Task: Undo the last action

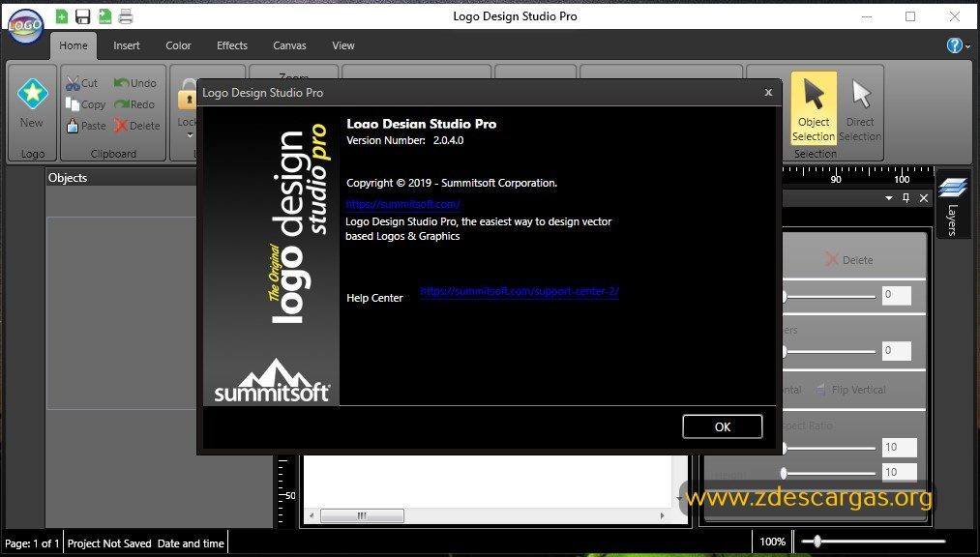Action: (135, 83)
